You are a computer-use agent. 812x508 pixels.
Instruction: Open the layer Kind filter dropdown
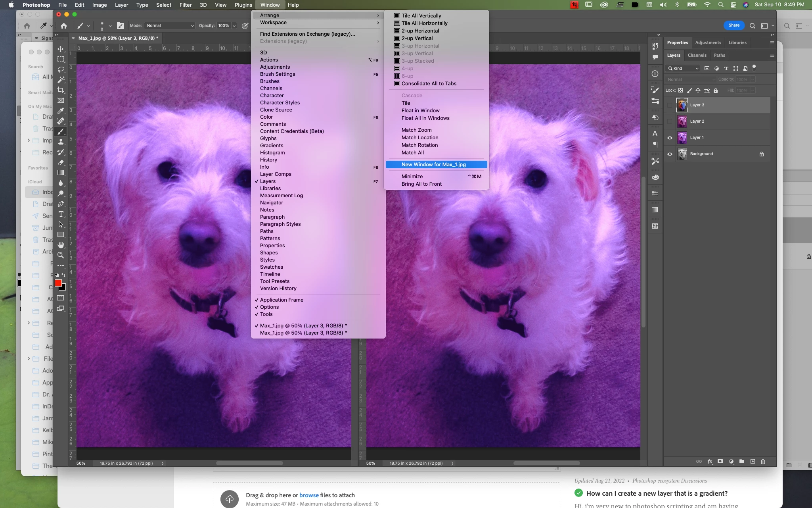(x=684, y=68)
